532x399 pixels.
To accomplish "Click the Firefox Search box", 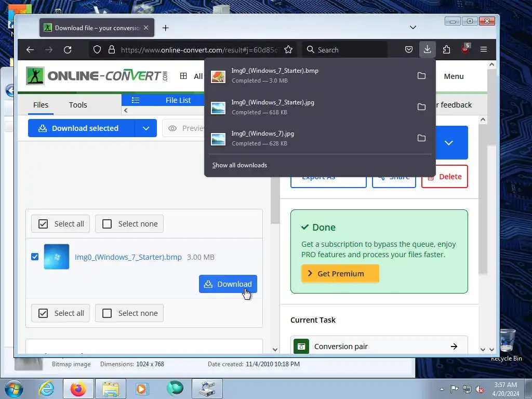I will (345, 50).
